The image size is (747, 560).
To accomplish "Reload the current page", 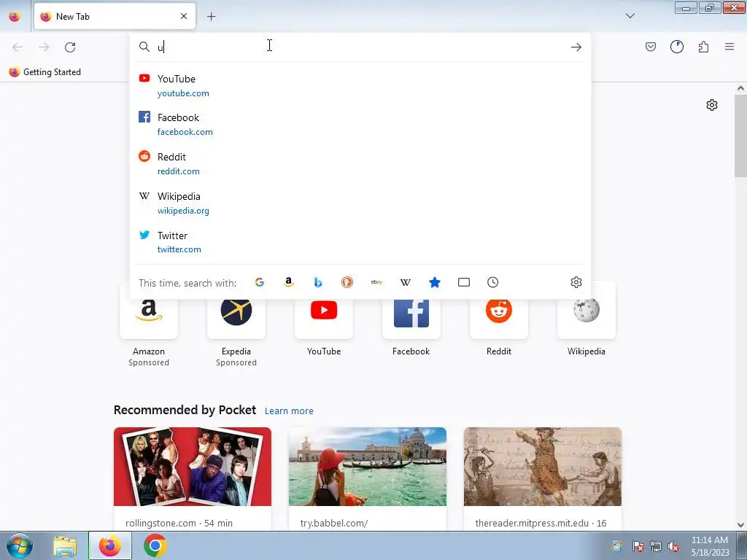I will (x=70, y=47).
